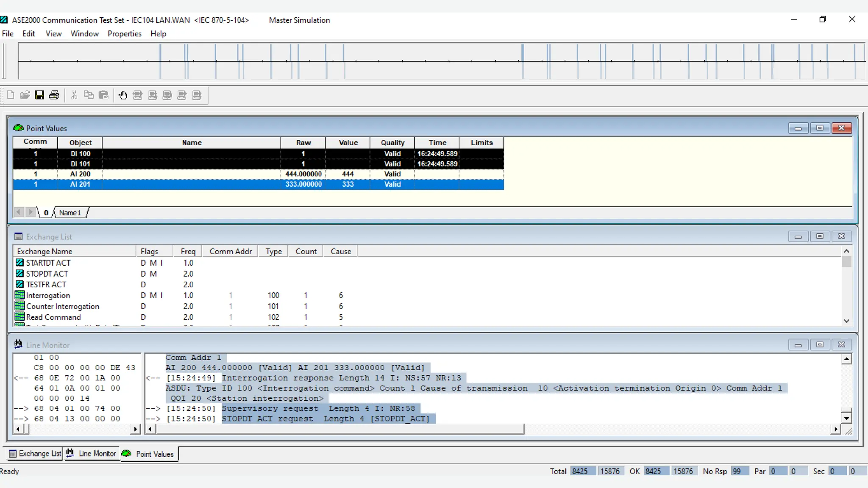The height and width of the screenshot is (488, 868).
Task: Click the Print toolbar icon
Action: point(54,95)
